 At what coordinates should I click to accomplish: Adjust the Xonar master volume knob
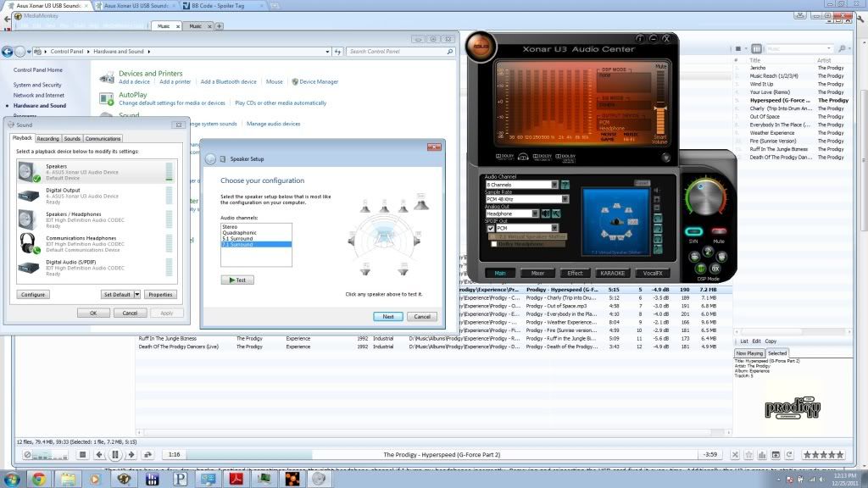point(704,198)
